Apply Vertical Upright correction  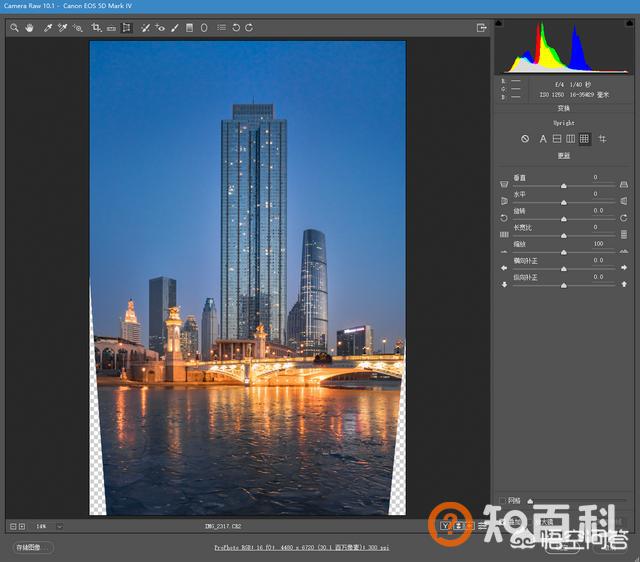tap(571, 139)
